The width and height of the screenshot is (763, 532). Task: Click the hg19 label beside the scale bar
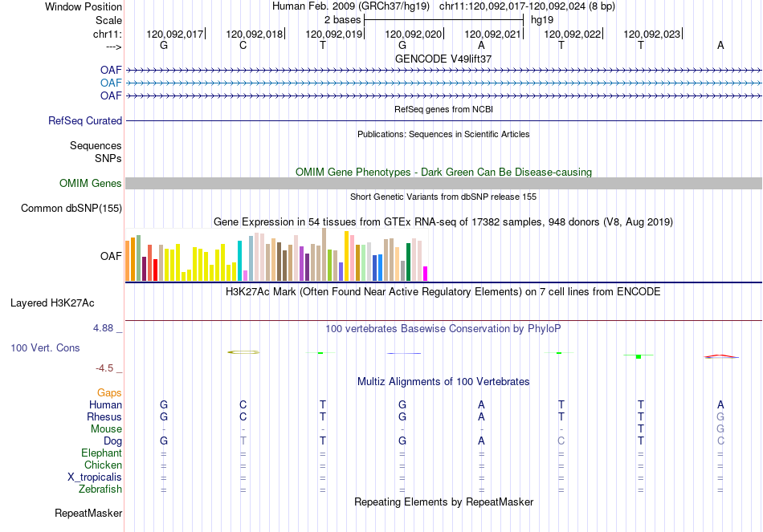542,20
